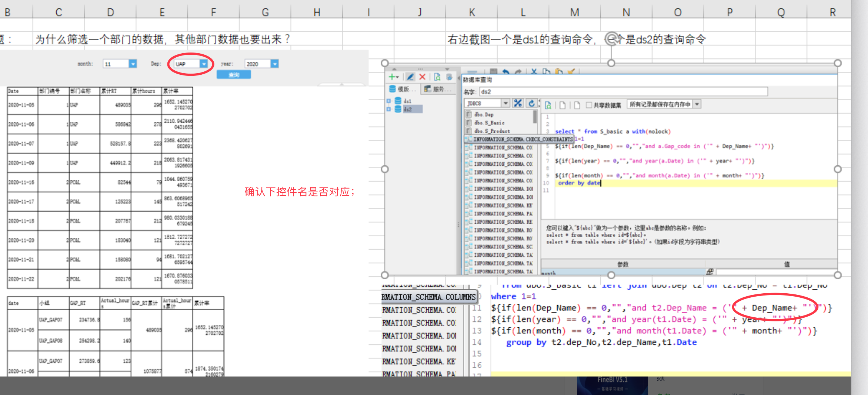The height and width of the screenshot is (395, 868).
Task: Switch to the 服务 datasets tab
Action: pos(438,89)
